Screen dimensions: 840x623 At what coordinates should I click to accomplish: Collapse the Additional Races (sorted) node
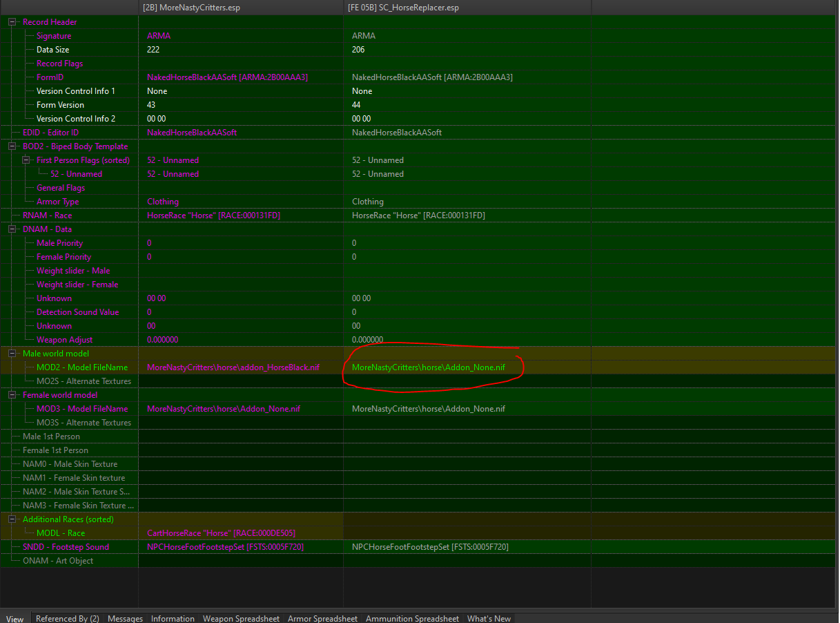(x=13, y=519)
